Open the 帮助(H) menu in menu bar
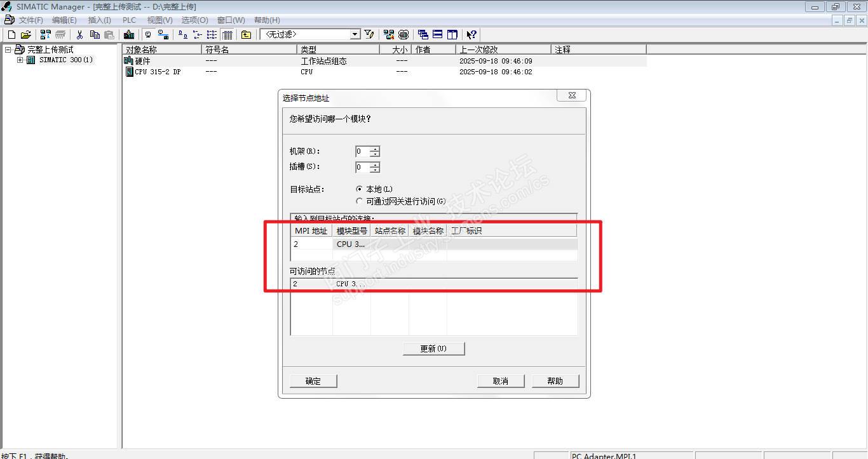Screen dimensions: 868x459 (267, 20)
